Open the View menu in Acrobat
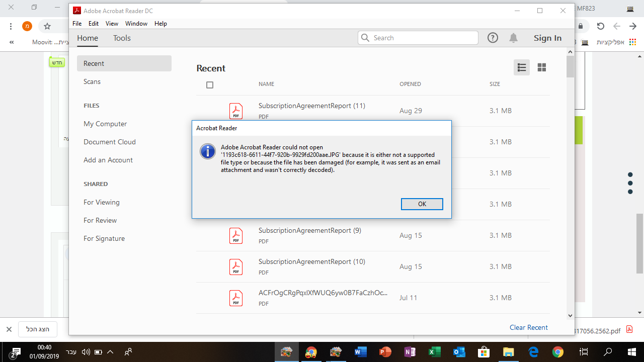Screen dimensions: 644x362 (x=112, y=24)
